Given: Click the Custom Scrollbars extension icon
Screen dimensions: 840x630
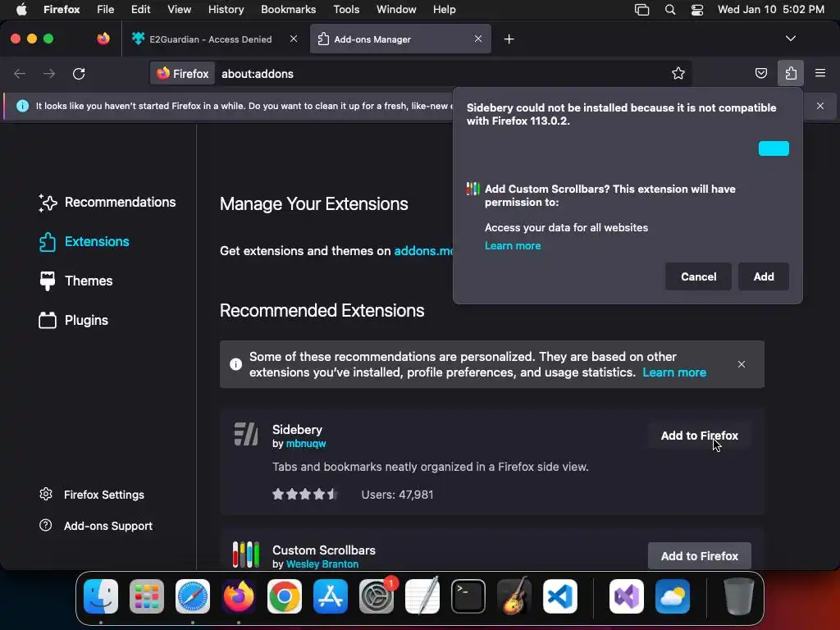Looking at the screenshot, I should 246,555.
